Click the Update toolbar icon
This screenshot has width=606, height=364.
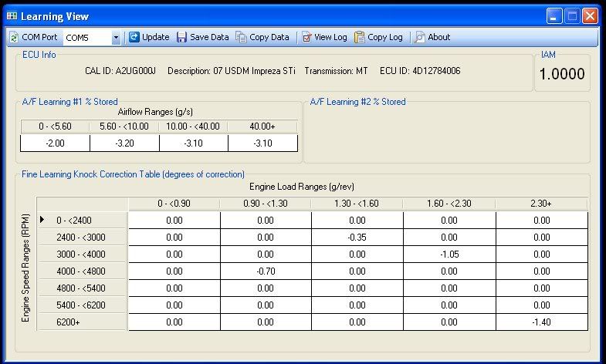click(x=134, y=37)
